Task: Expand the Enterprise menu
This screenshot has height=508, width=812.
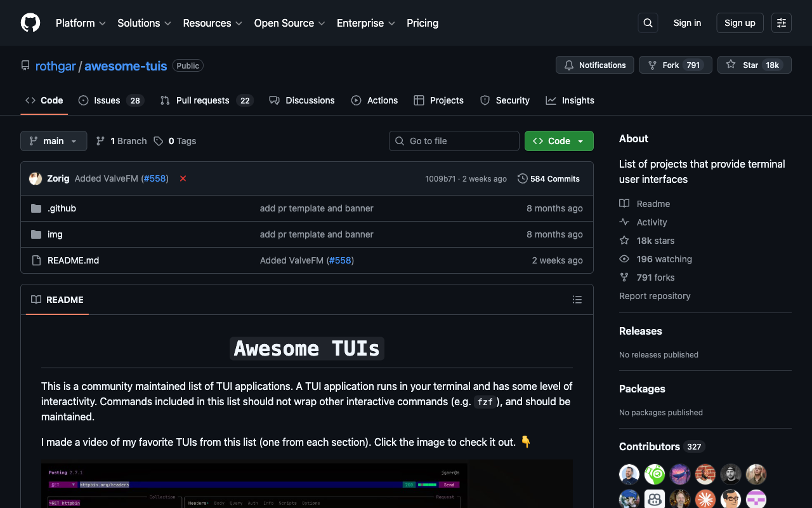Action: (366, 23)
